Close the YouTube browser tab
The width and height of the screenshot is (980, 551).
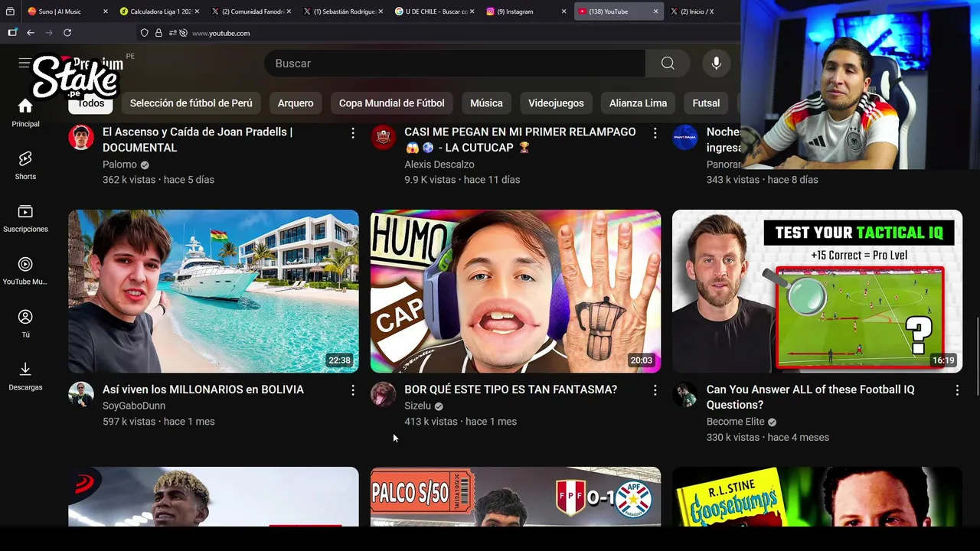point(655,11)
